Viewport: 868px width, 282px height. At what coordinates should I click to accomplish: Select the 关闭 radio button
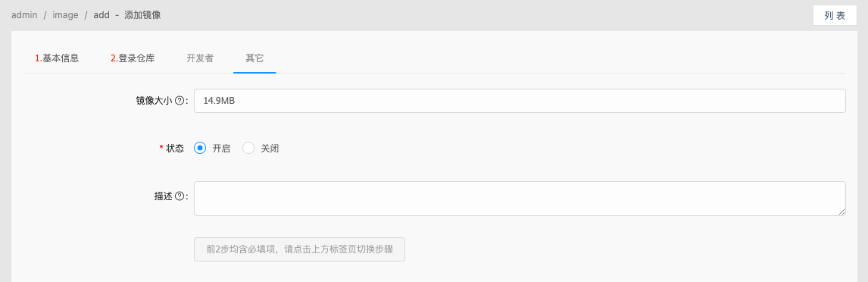(248, 149)
